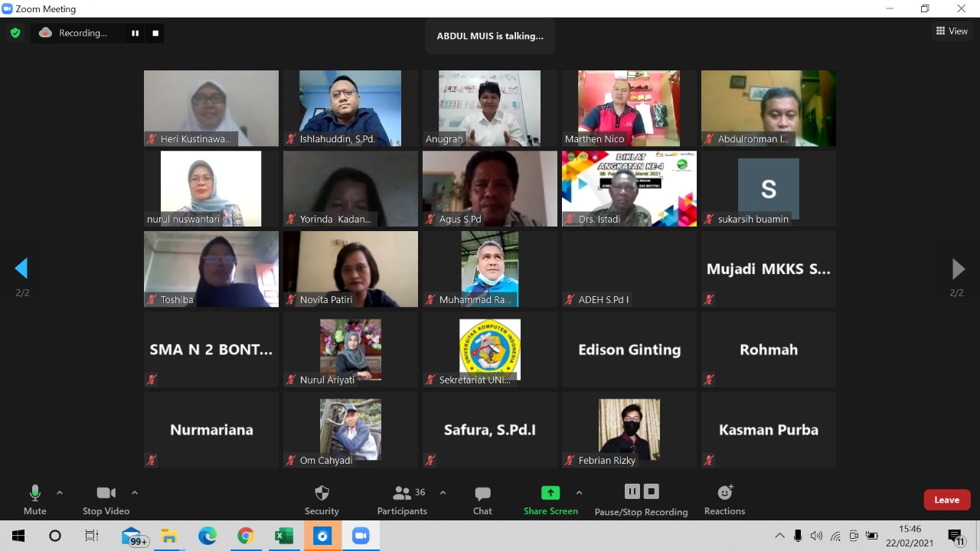The image size is (980, 551).
Task: Expand audio options arrow beside Mute
Action: pyautogui.click(x=60, y=493)
